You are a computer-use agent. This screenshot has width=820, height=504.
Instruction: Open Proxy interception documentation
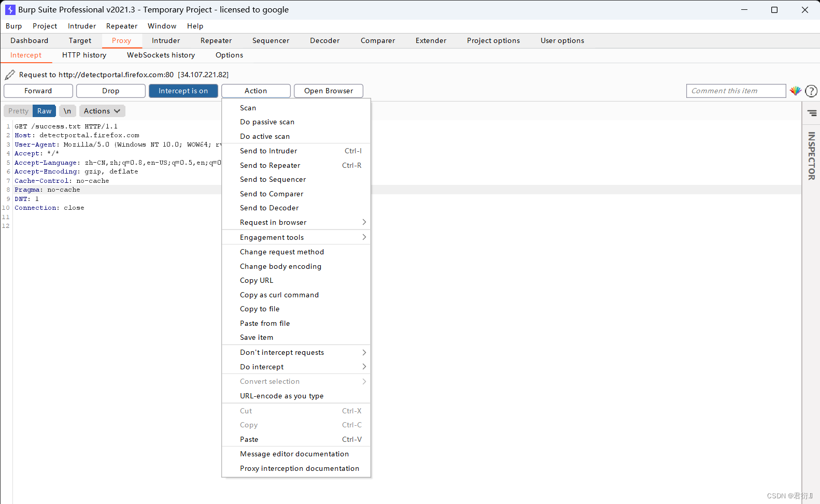click(x=296, y=468)
